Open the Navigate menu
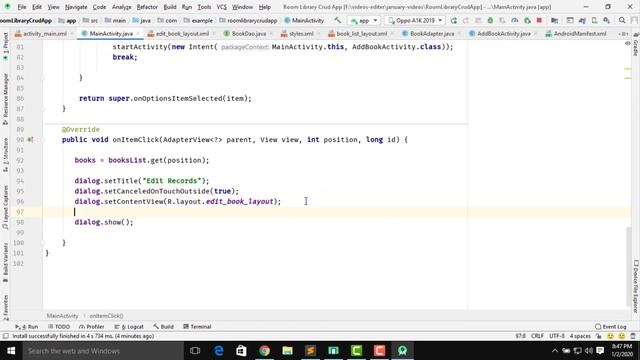This screenshot has width=640, height=360. tap(76, 7)
